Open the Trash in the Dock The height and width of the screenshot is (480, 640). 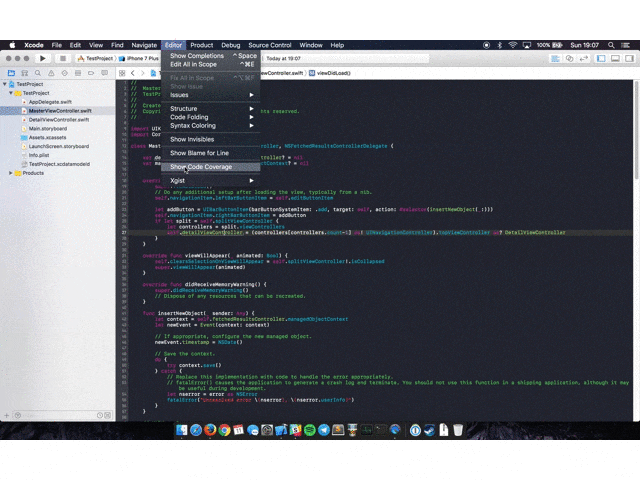458,430
